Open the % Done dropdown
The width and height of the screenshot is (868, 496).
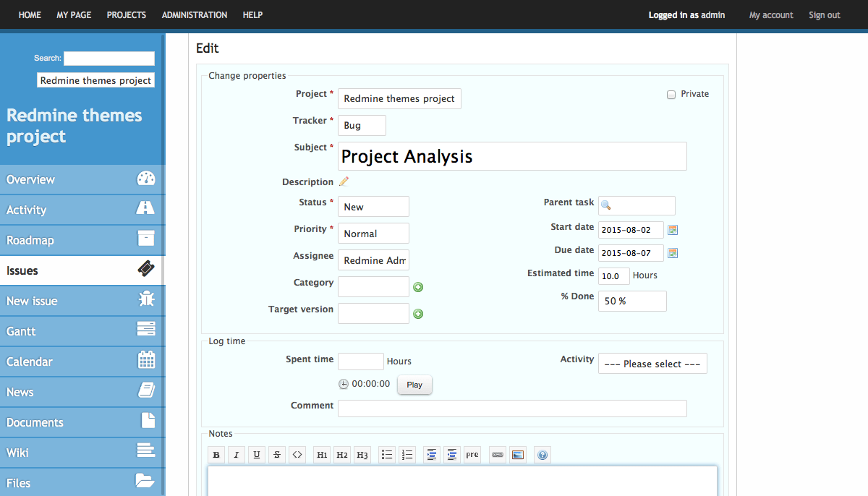click(x=632, y=301)
